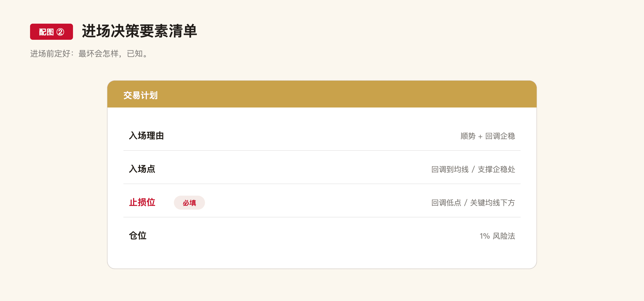Click the subtitle 进场前定好：最坏会怎样，已知。

pyautogui.click(x=89, y=54)
